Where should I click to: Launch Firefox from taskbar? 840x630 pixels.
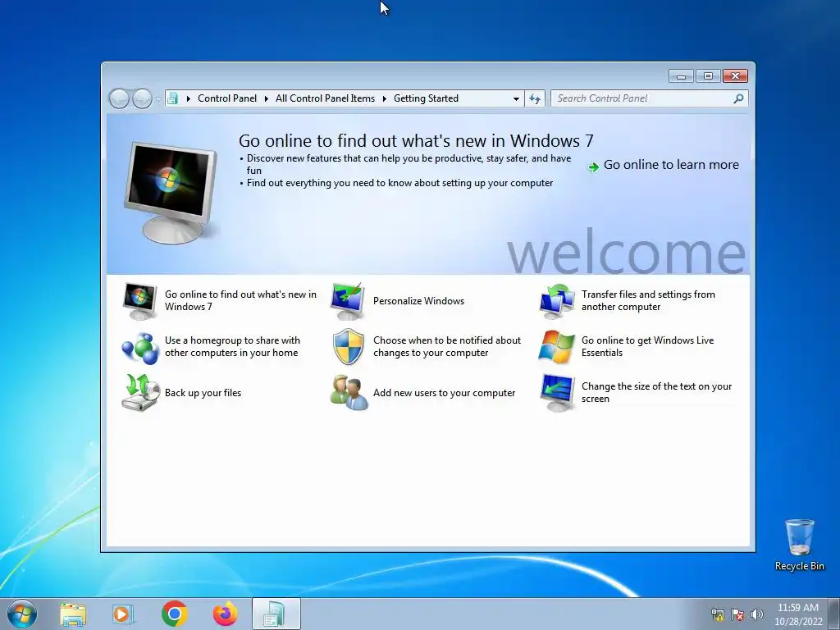pos(225,614)
